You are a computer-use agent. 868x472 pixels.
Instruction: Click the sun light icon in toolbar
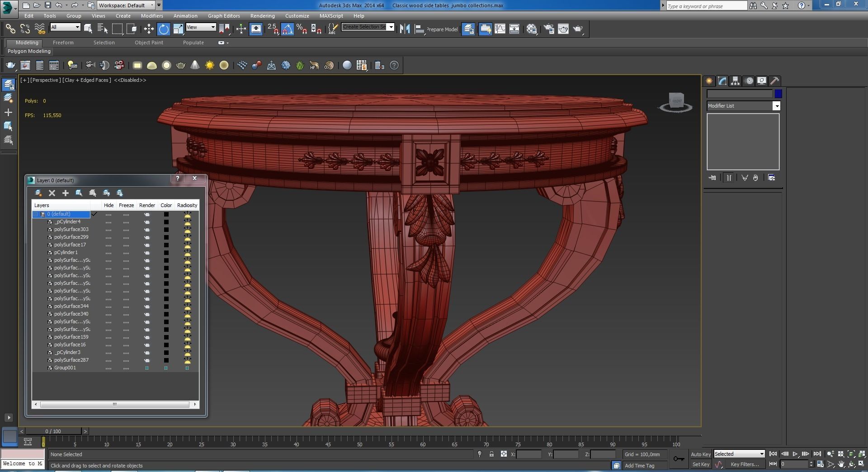(x=210, y=66)
